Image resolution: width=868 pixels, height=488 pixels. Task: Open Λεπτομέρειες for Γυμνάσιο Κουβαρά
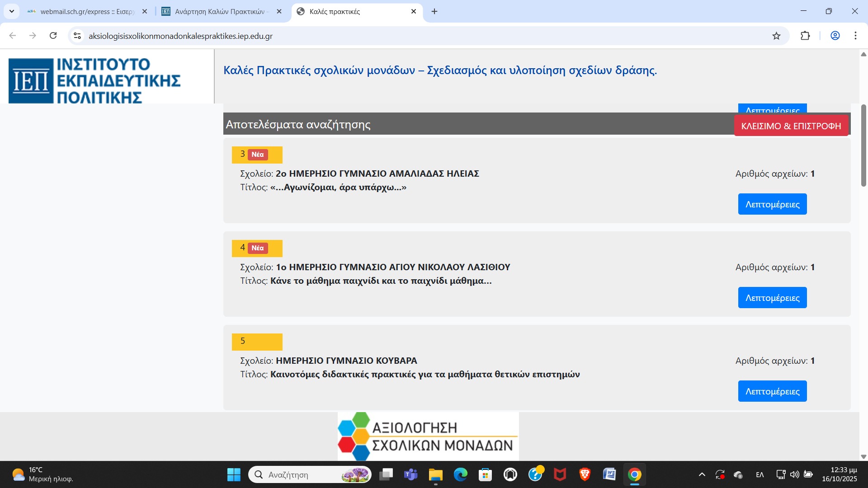point(772,391)
